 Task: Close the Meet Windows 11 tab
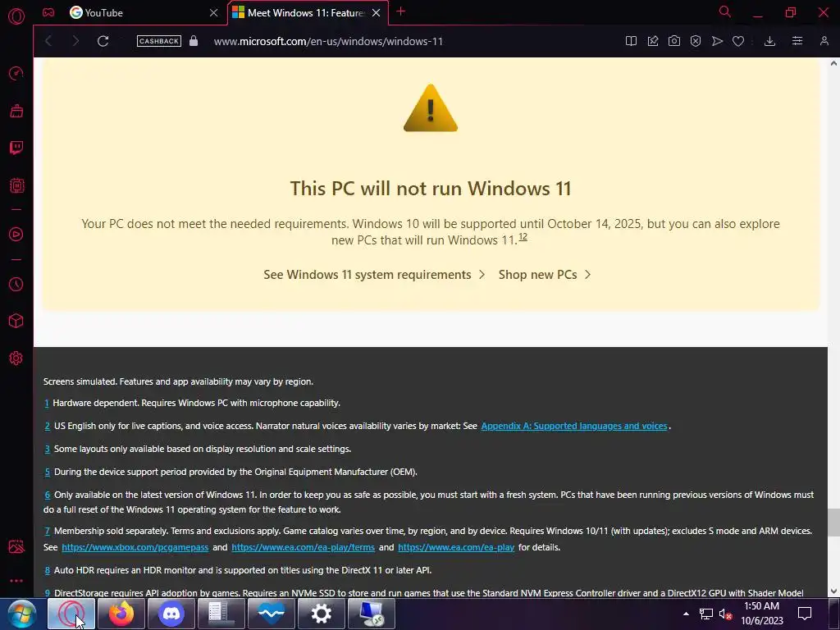click(x=376, y=13)
